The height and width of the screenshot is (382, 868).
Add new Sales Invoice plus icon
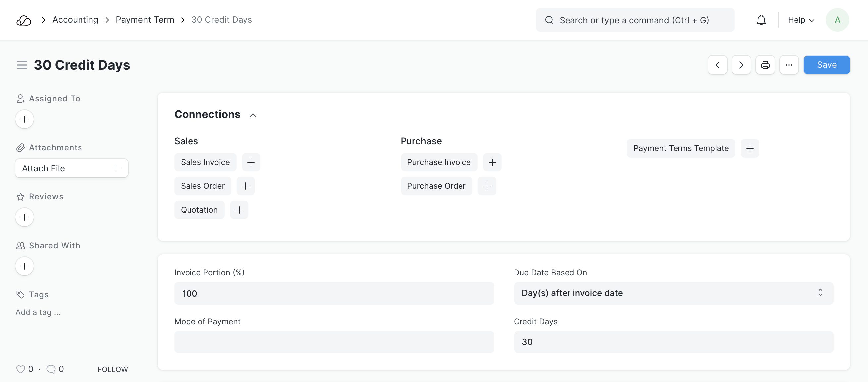pos(251,162)
